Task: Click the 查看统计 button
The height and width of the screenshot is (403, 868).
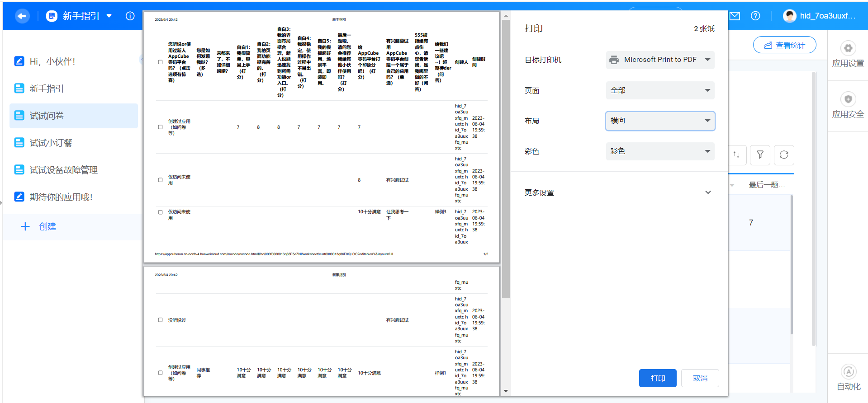Action: (x=784, y=45)
